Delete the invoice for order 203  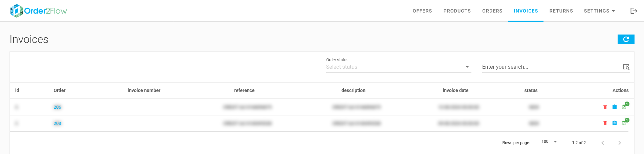tap(605, 124)
